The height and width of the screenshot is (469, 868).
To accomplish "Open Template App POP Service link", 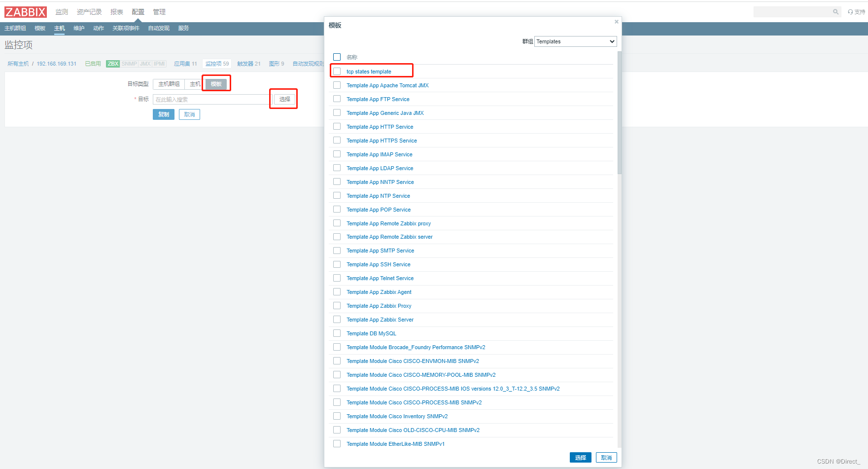I will click(x=379, y=210).
